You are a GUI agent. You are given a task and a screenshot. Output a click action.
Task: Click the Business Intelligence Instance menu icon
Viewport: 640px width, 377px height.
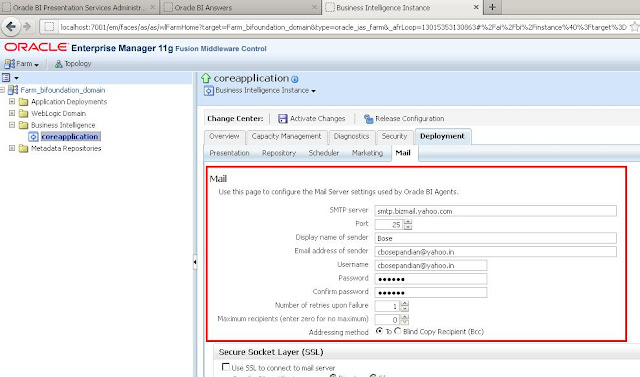209,91
